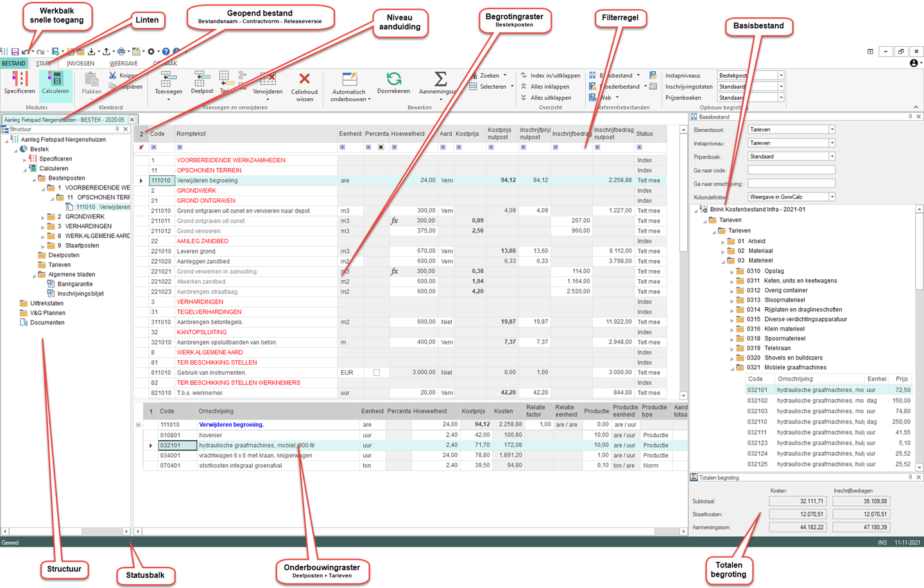Save using the quick-access disk icon

(x=15, y=51)
